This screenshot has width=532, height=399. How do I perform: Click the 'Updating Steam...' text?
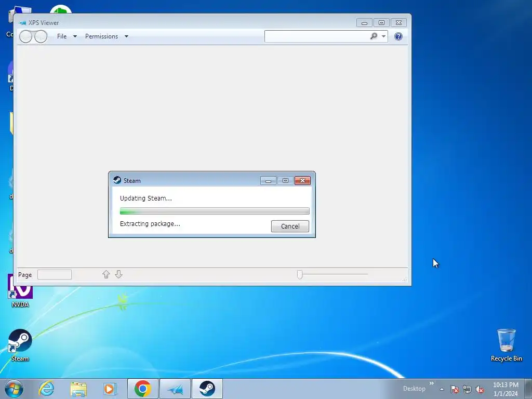[x=146, y=198]
